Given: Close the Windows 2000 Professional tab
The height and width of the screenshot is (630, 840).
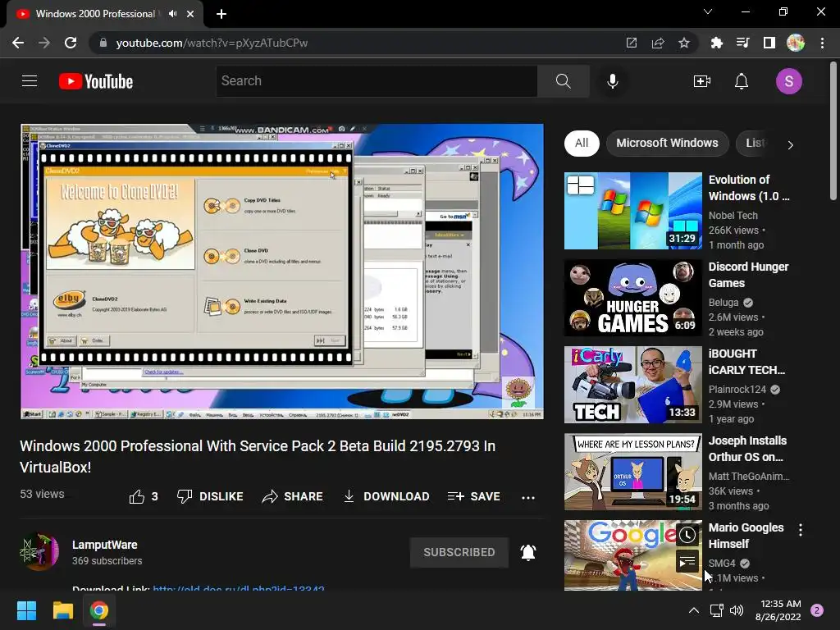Looking at the screenshot, I should (x=190, y=14).
